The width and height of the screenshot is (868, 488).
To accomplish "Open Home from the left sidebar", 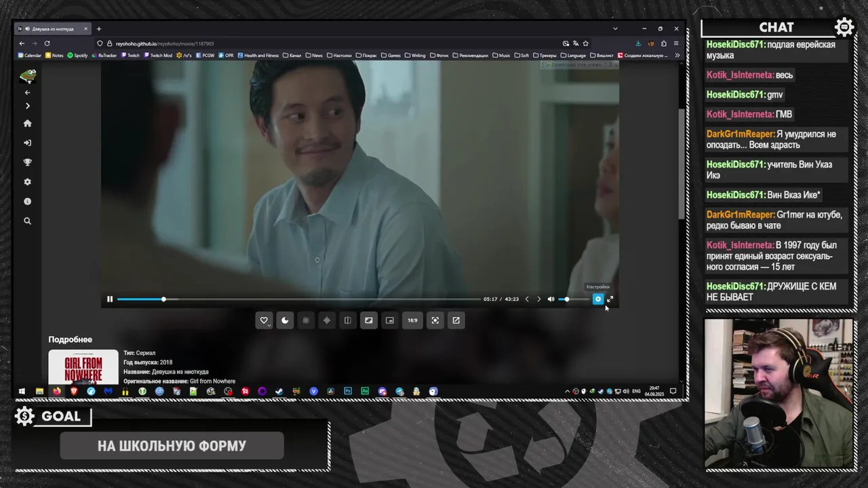I will click(x=27, y=123).
